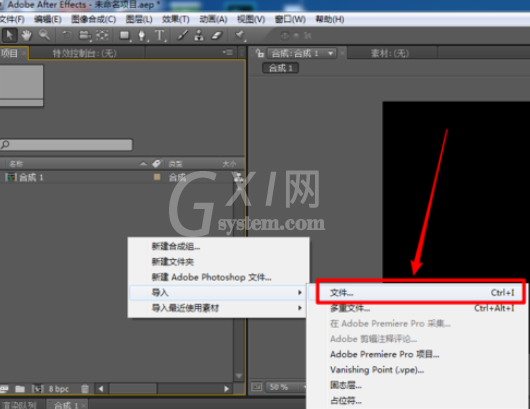Click the project search field

point(67,145)
